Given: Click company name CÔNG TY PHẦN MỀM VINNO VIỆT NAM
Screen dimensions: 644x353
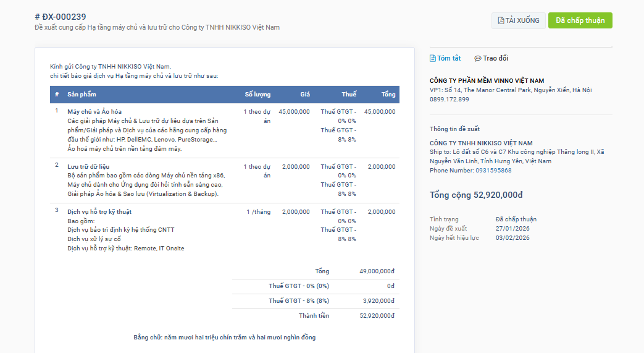Looking at the screenshot, I should 487,80.
